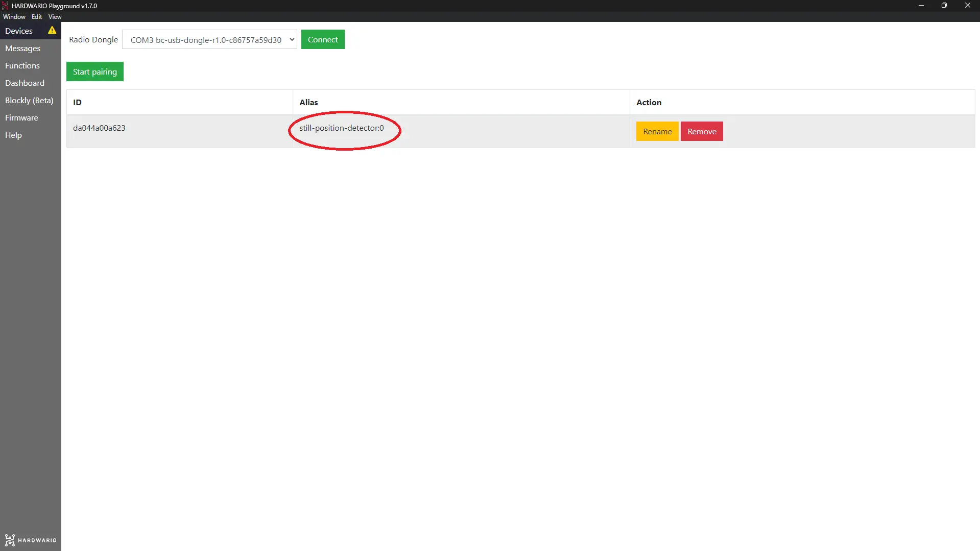
Task: Click the Radio Dongle label
Action: [93, 39]
